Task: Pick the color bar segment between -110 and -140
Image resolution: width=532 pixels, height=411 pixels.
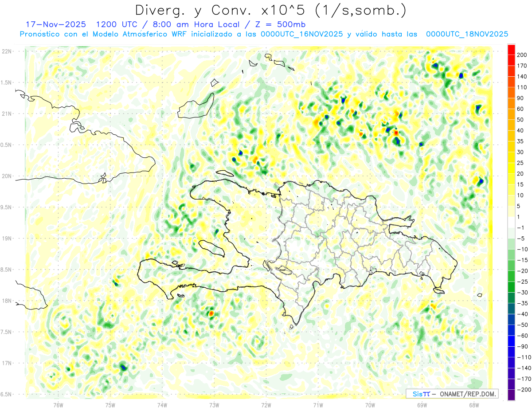Action: (512, 363)
